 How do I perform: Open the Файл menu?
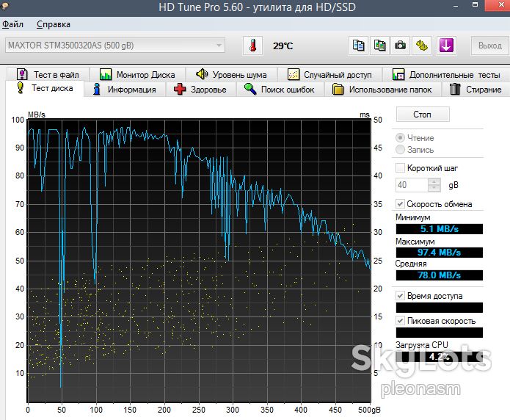pyautogui.click(x=12, y=24)
